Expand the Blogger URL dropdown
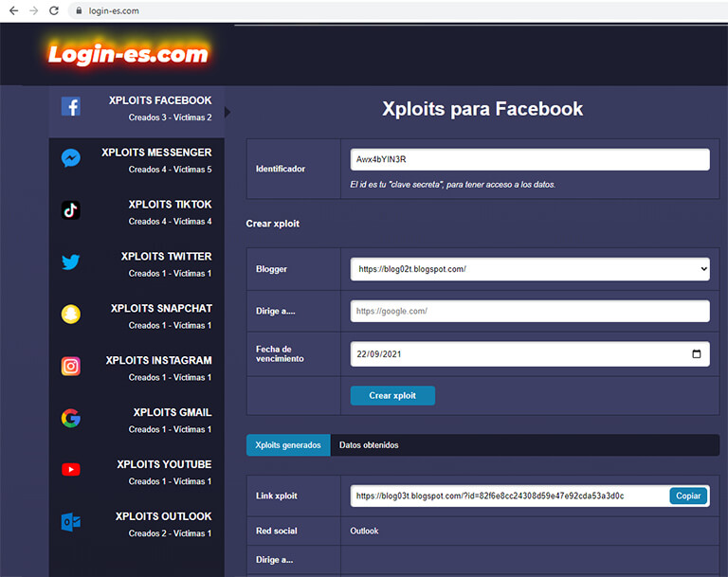The image size is (728, 577). (x=530, y=269)
